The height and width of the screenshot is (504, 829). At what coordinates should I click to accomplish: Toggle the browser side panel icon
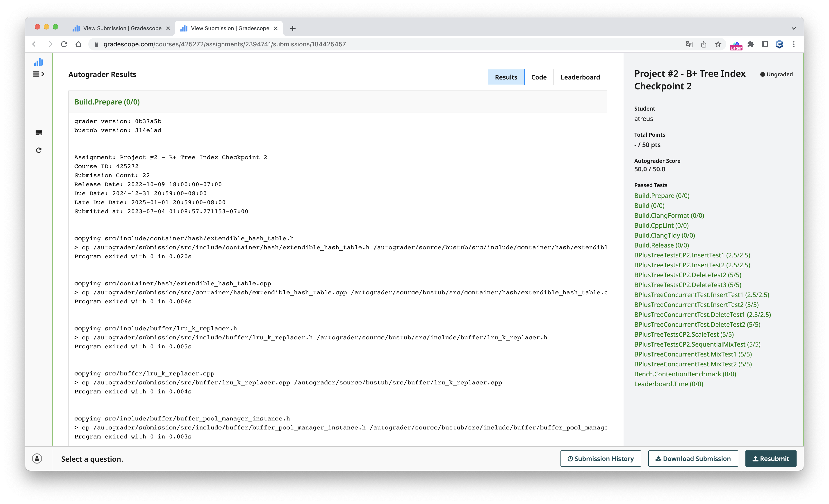pyautogui.click(x=765, y=44)
